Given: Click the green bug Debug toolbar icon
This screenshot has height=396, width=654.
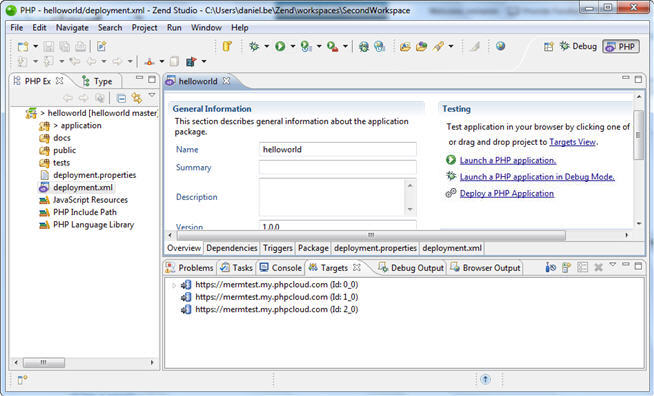Looking at the screenshot, I should point(254,46).
